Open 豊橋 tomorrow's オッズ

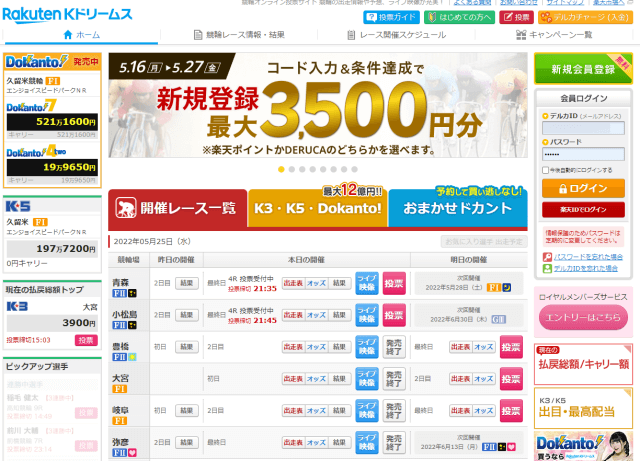[484, 347]
